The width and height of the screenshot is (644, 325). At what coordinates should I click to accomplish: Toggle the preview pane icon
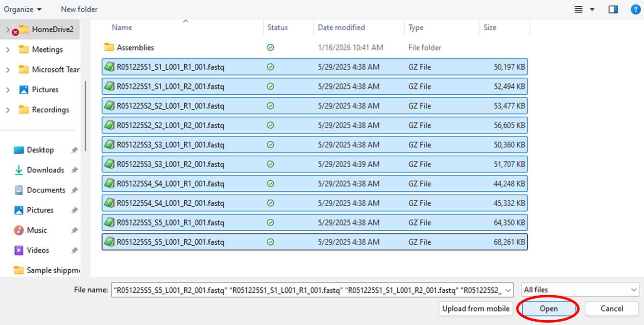[613, 9]
